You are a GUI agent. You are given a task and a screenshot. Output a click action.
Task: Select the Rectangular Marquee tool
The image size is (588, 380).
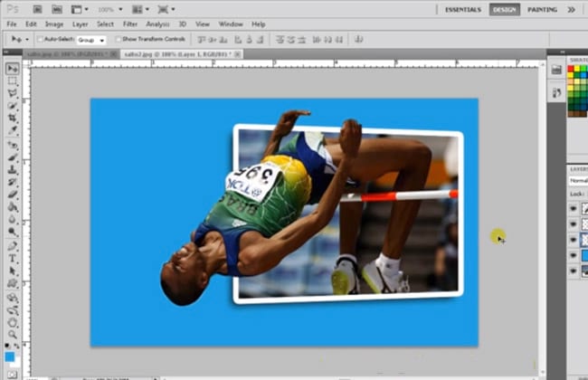[13, 81]
